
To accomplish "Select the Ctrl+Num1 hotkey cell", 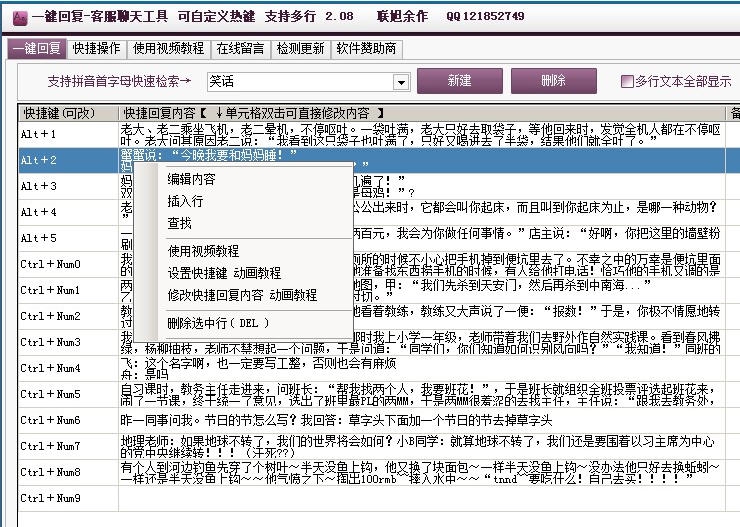I will point(68,290).
